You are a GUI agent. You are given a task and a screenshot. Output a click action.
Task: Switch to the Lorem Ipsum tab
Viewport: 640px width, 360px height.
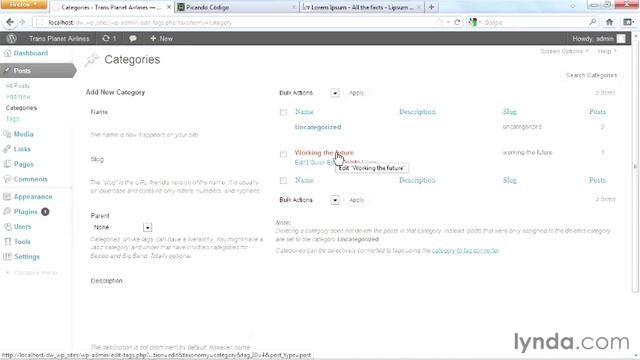point(362,7)
